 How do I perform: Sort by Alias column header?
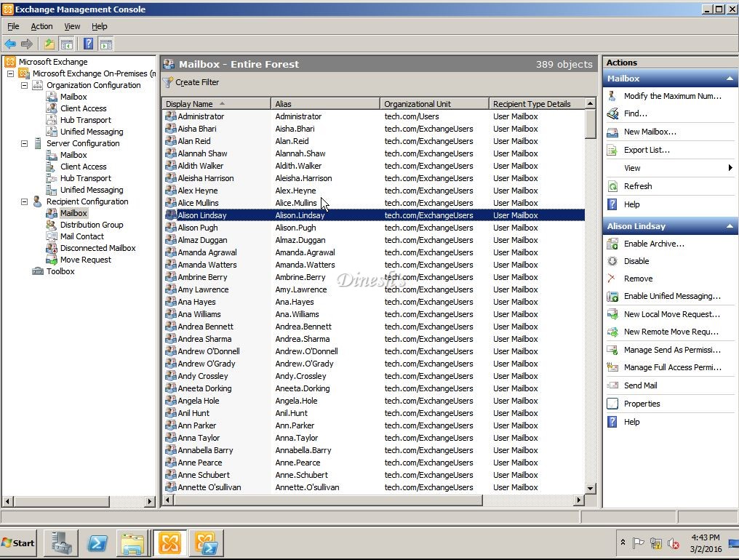click(x=326, y=104)
